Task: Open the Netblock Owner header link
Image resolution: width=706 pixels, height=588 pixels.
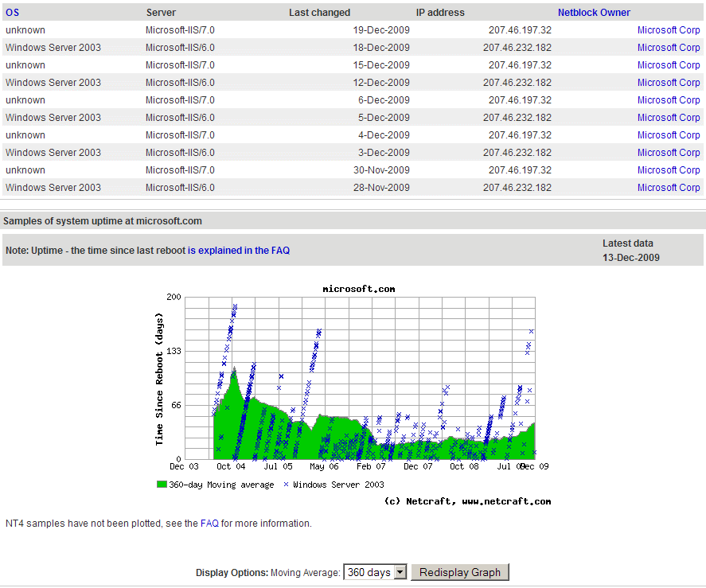Action: click(594, 13)
